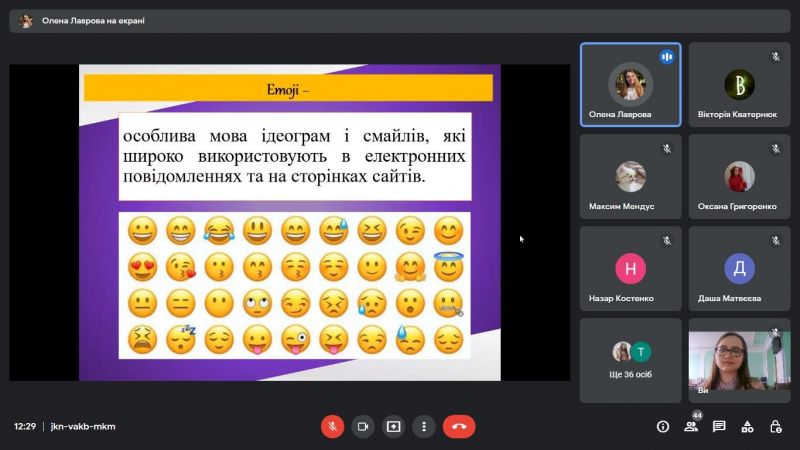Open the meeting details info icon
This screenshot has width=800, height=450.
pos(663,427)
